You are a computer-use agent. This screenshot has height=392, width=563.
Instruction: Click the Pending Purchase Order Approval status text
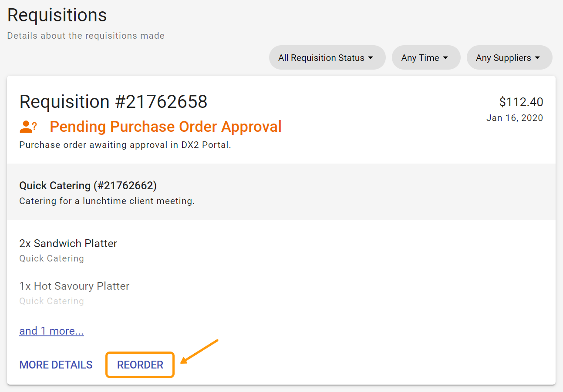tap(165, 127)
